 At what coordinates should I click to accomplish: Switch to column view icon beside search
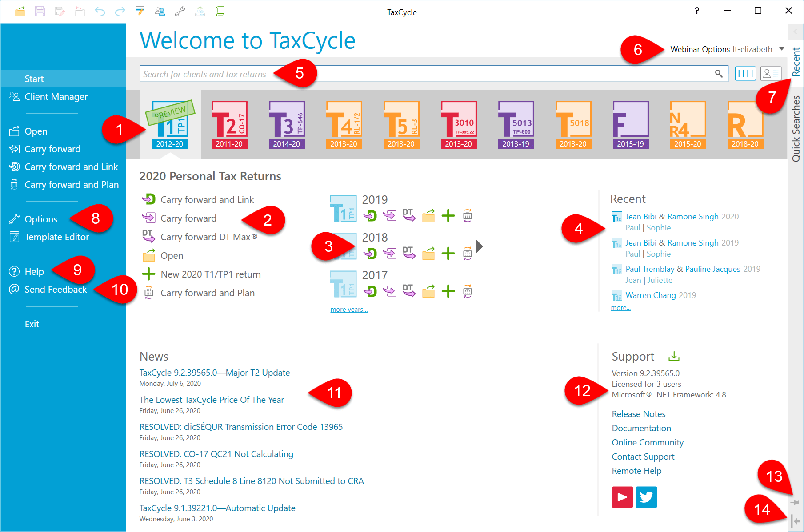click(745, 74)
